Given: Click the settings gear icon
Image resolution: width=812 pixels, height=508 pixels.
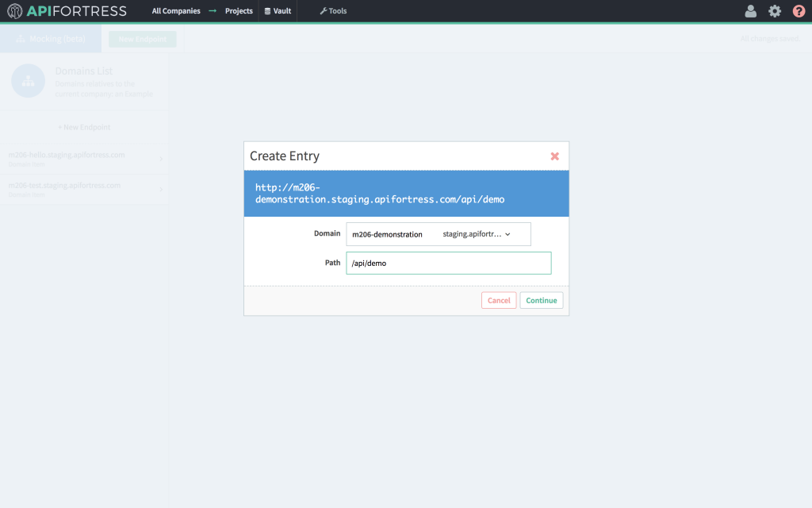Looking at the screenshot, I should click(x=775, y=10).
